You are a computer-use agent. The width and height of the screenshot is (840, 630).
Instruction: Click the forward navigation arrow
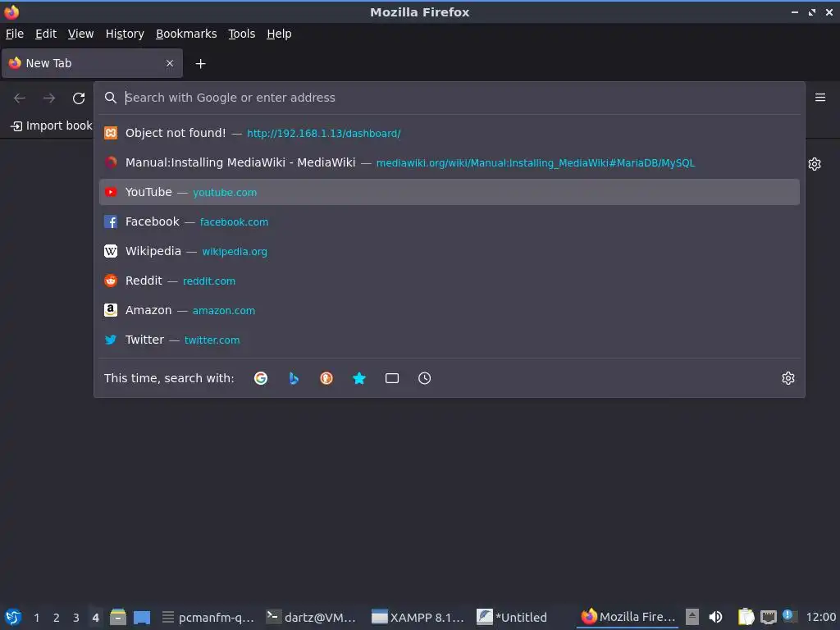pyautogui.click(x=49, y=98)
